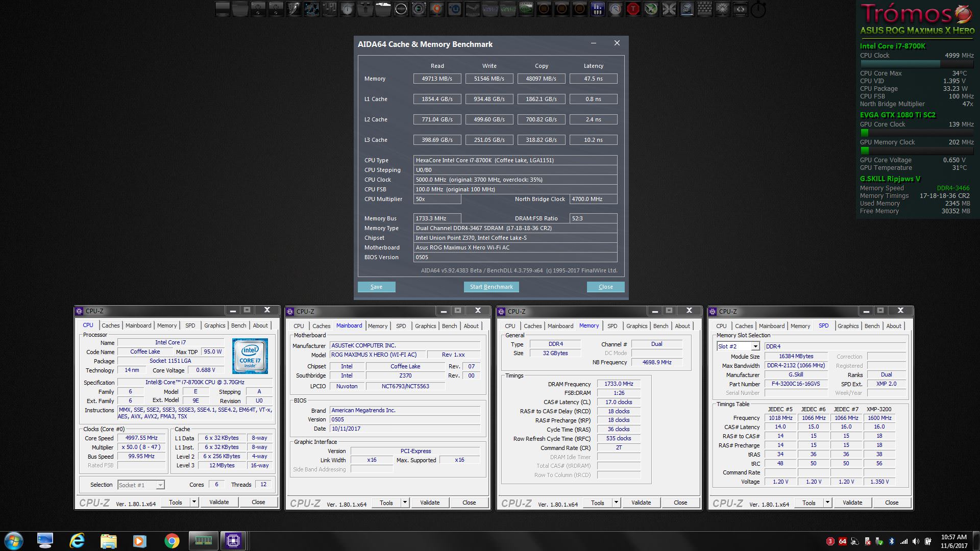Click the ROG MAXIMUS X HERO model field
The height and width of the screenshot is (551, 980).
377,355
